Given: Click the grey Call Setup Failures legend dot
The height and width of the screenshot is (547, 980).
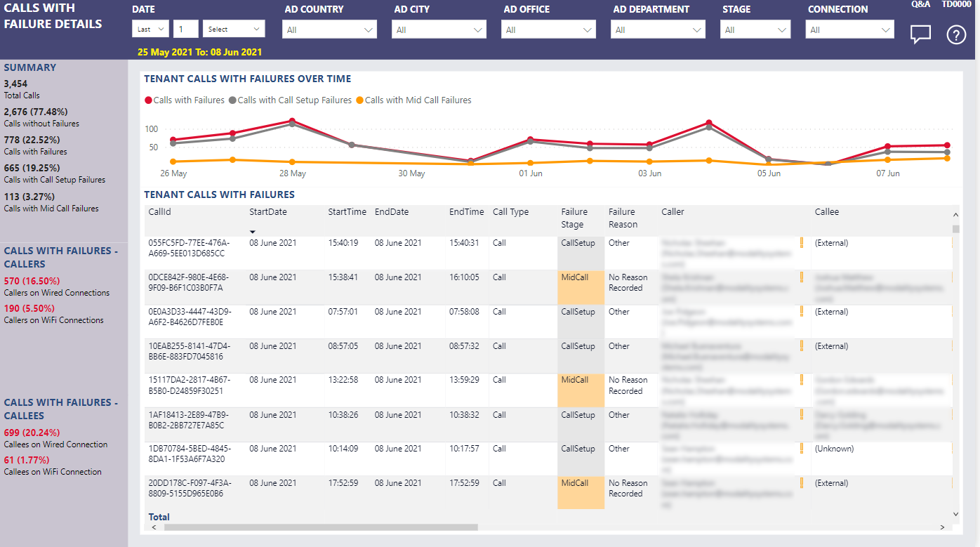Looking at the screenshot, I should coord(232,100).
